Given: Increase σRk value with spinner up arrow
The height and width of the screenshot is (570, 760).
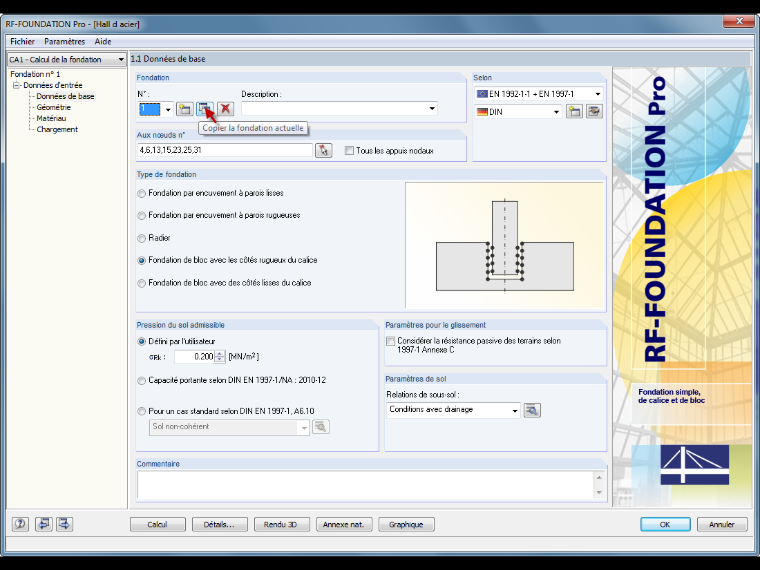Looking at the screenshot, I should tap(220, 354).
